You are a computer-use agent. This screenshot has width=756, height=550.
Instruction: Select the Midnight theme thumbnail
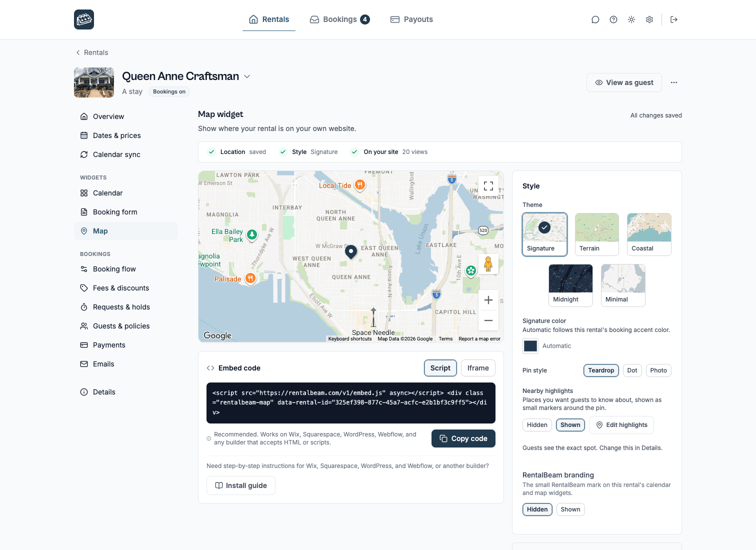[570, 285]
